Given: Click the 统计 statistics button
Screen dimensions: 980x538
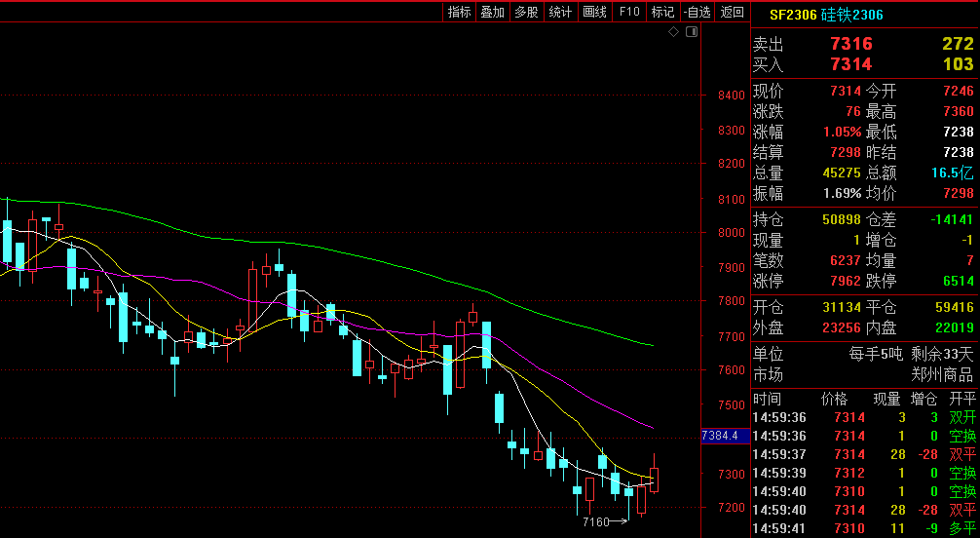Looking at the screenshot, I should 560,12.
